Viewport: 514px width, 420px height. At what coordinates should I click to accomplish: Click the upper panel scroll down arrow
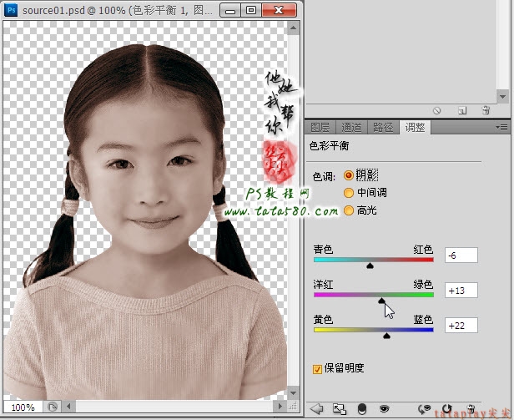(502, 97)
